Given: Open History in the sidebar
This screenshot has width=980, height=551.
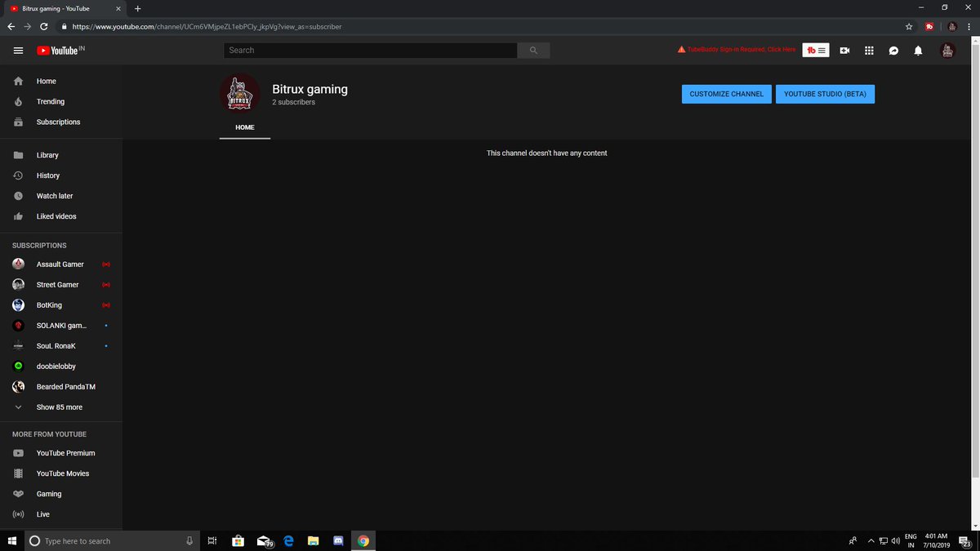Looking at the screenshot, I should (61, 176).
